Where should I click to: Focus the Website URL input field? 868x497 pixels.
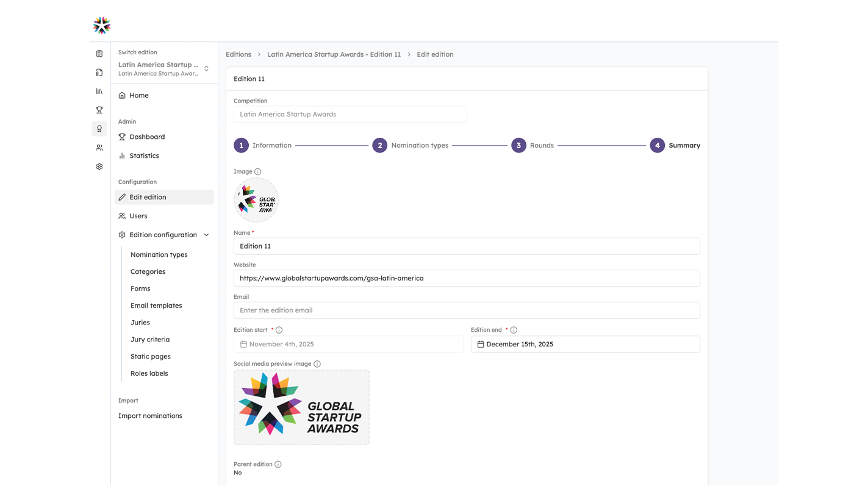[x=467, y=278]
